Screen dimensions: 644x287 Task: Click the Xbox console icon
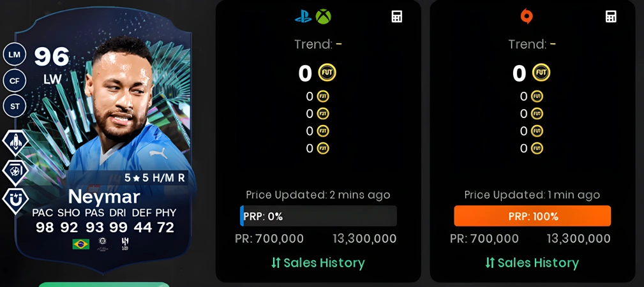323,17
